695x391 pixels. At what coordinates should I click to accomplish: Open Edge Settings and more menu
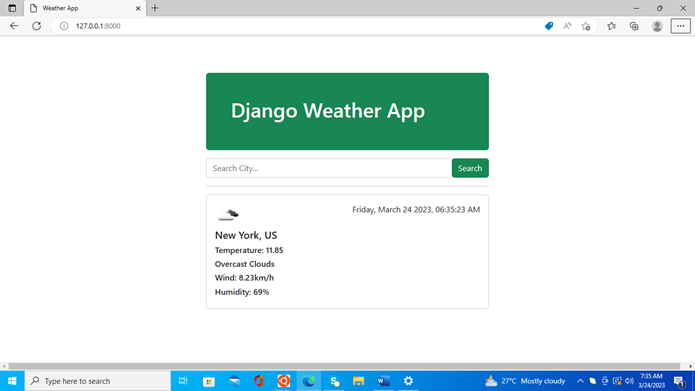tap(680, 26)
